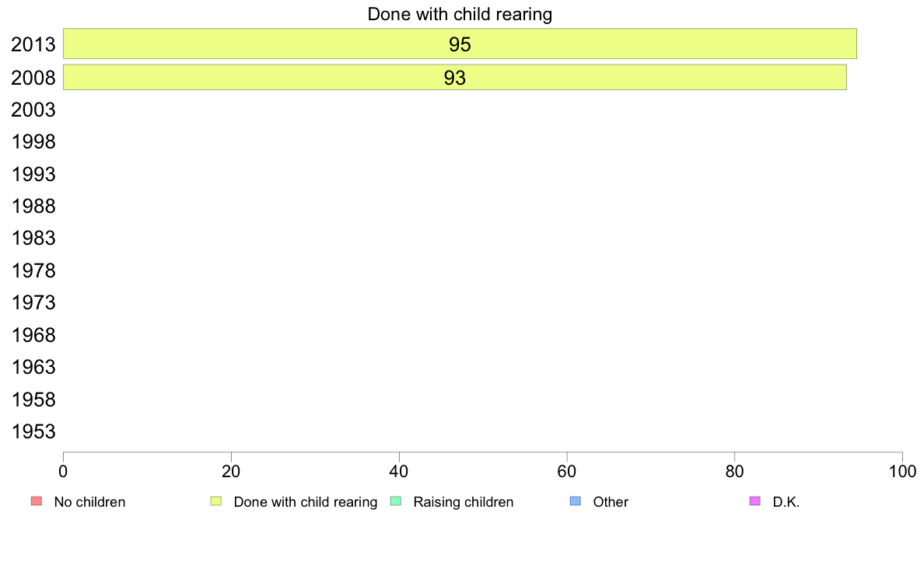924x572 pixels.
Task: Click the 40 tick label on x-axis
Action: click(x=399, y=471)
